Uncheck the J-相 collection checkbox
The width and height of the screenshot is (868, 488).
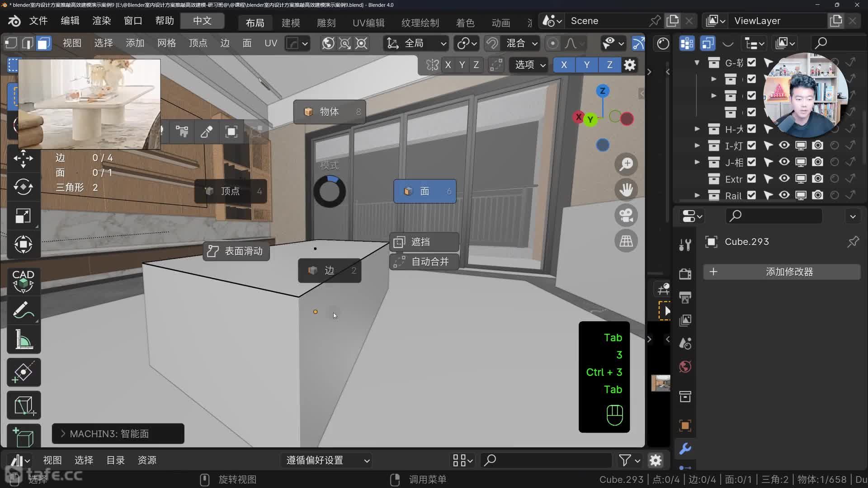point(751,162)
